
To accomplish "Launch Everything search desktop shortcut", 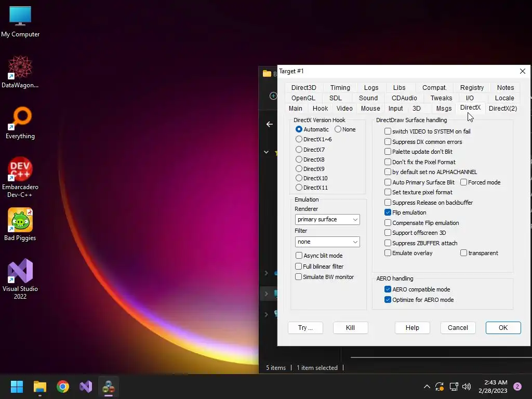I will tap(20, 123).
